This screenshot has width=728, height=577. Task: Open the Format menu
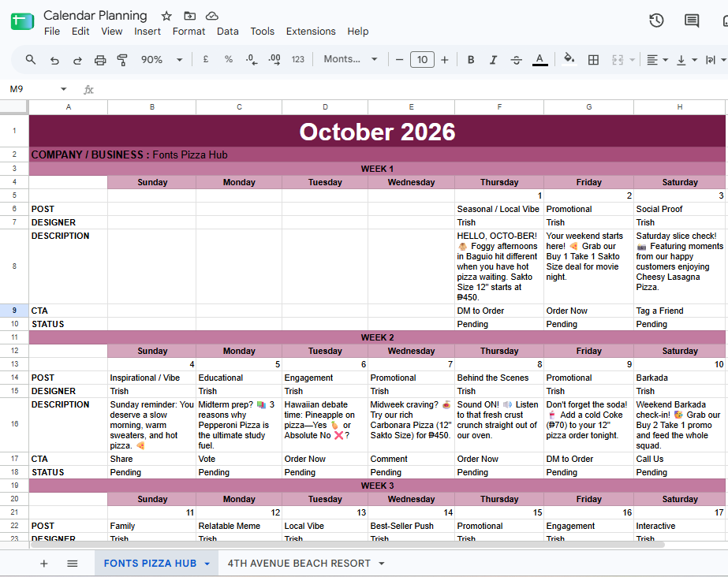[189, 31]
